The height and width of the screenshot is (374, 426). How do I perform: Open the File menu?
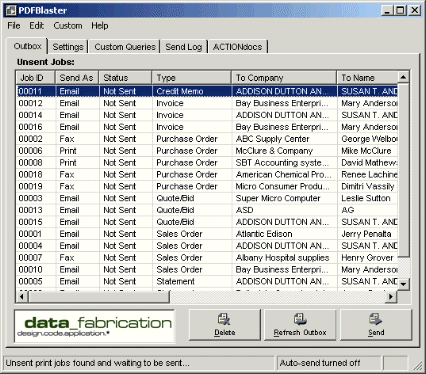click(x=14, y=26)
